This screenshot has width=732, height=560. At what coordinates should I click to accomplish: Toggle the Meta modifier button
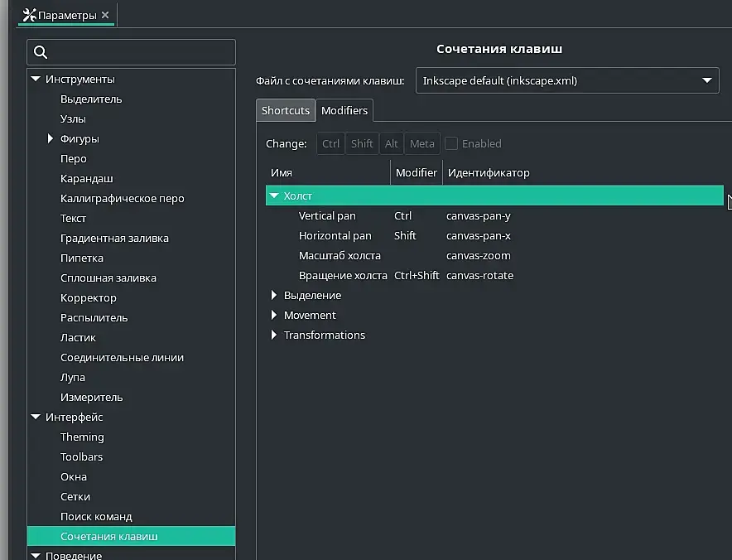tap(421, 143)
